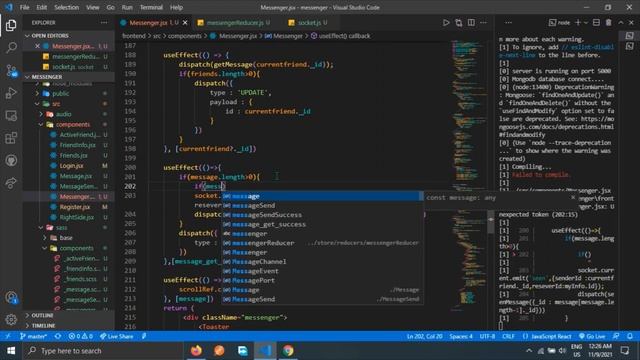Open the Extensions view

11,138
